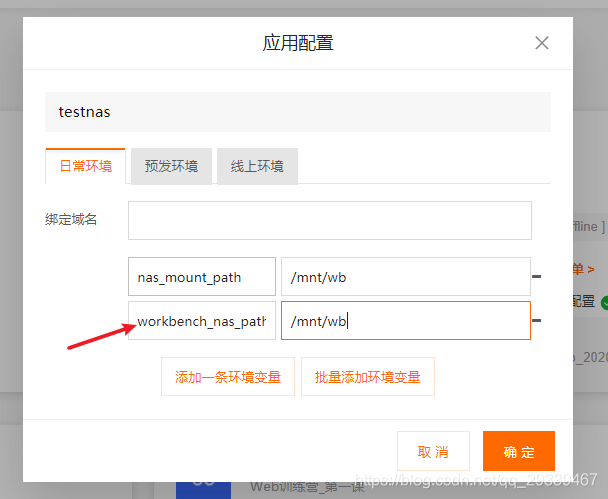The height and width of the screenshot is (499, 608).
Task: Click the testnas application name field
Action: pyautogui.click(x=298, y=112)
